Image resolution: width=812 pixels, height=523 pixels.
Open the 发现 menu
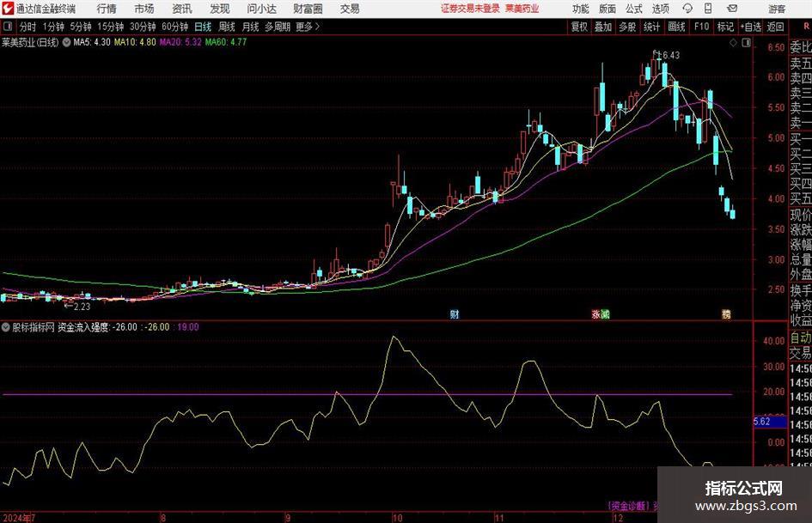tap(220, 9)
